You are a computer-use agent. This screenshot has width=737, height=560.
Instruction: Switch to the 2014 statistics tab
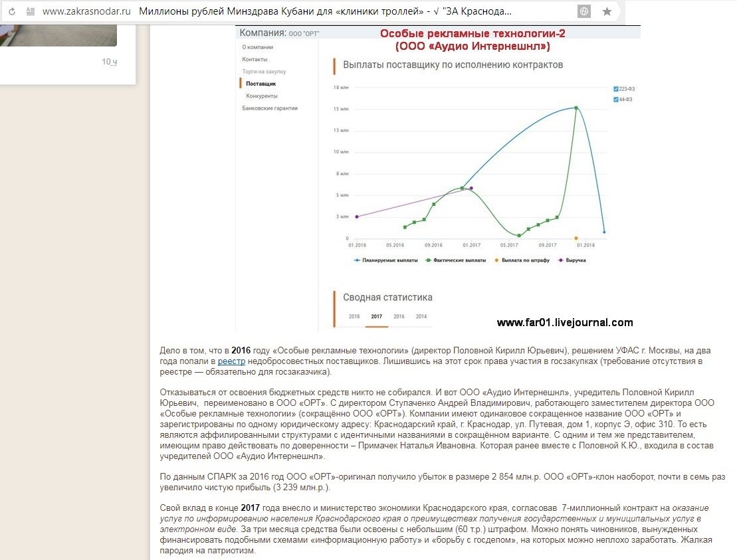tap(421, 316)
